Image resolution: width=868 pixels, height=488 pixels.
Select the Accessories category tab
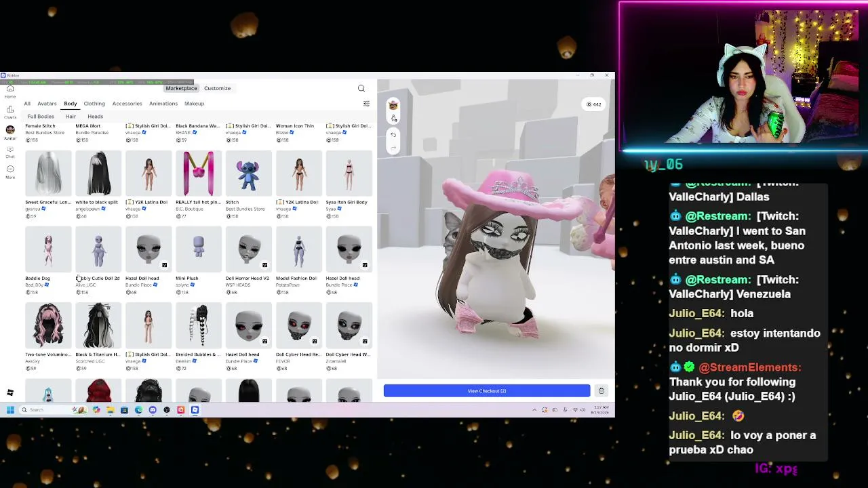(127, 104)
